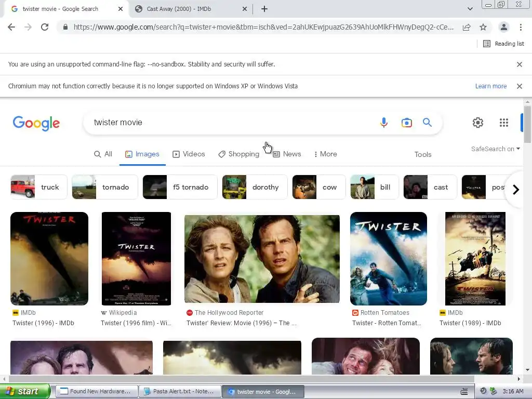Open the Learn more link
The width and height of the screenshot is (532, 399).
coord(491,86)
